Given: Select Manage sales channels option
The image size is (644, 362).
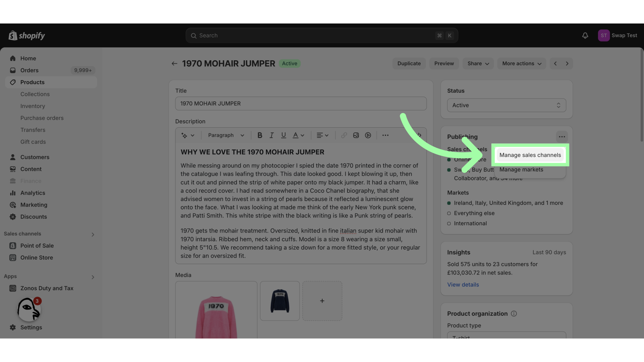Looking at the screenshot, I should [x=530, y=155].
